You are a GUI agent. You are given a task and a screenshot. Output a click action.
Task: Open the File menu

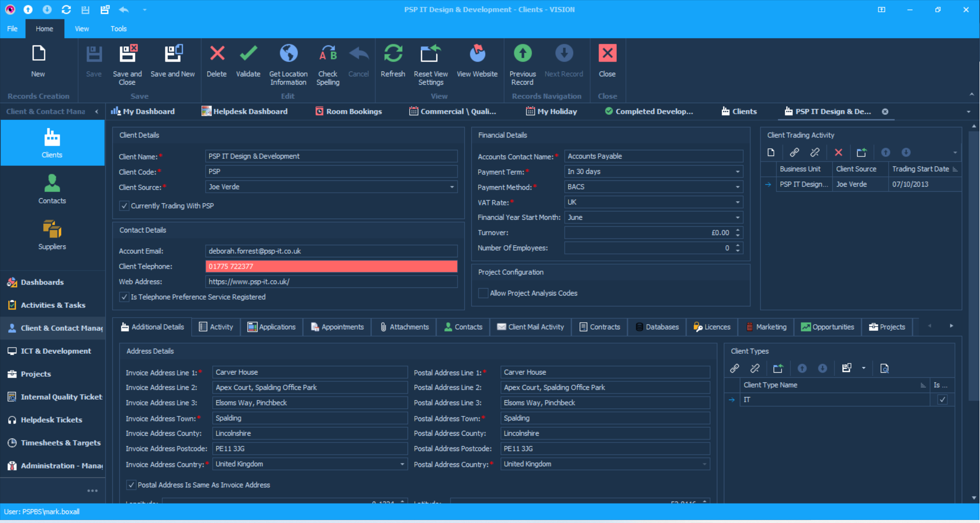[12, 29]
